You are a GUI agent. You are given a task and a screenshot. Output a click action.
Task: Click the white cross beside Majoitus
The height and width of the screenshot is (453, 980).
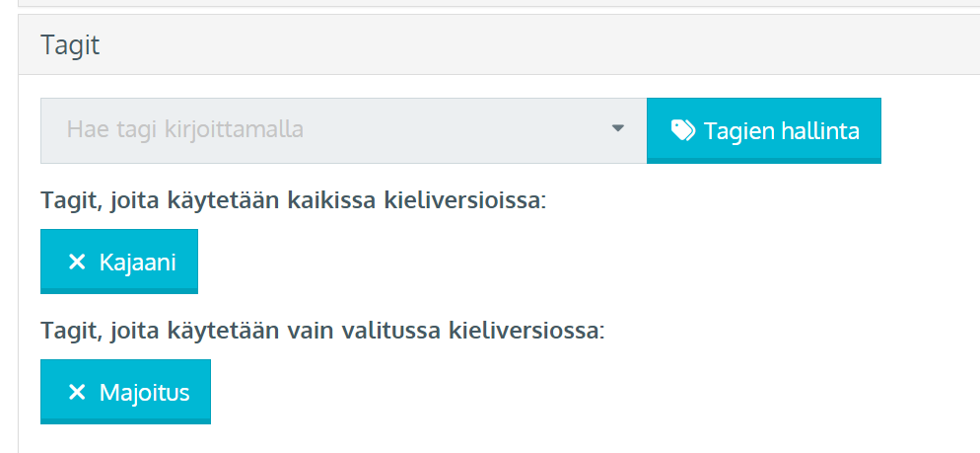[76, 393]
